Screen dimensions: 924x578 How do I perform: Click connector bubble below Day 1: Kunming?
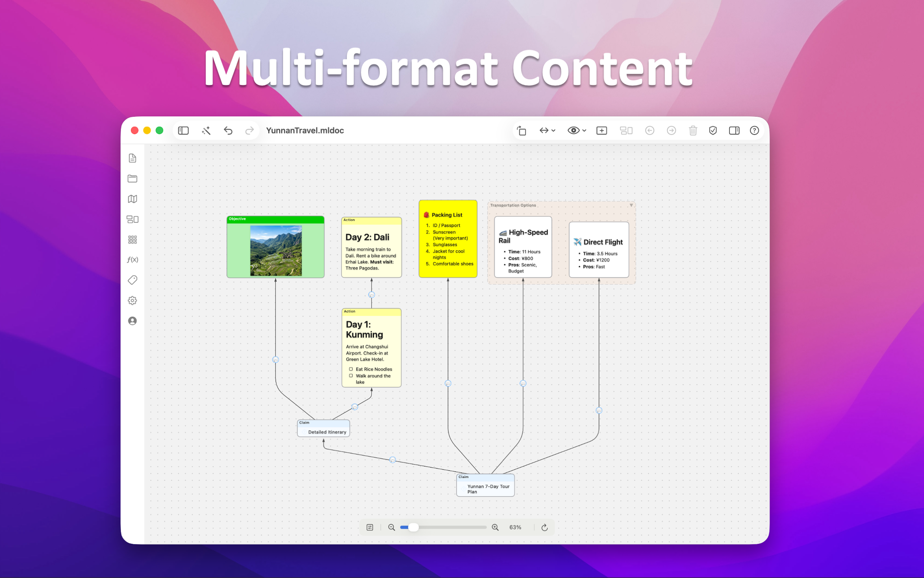pyautogui.click(x=355, y=407)
